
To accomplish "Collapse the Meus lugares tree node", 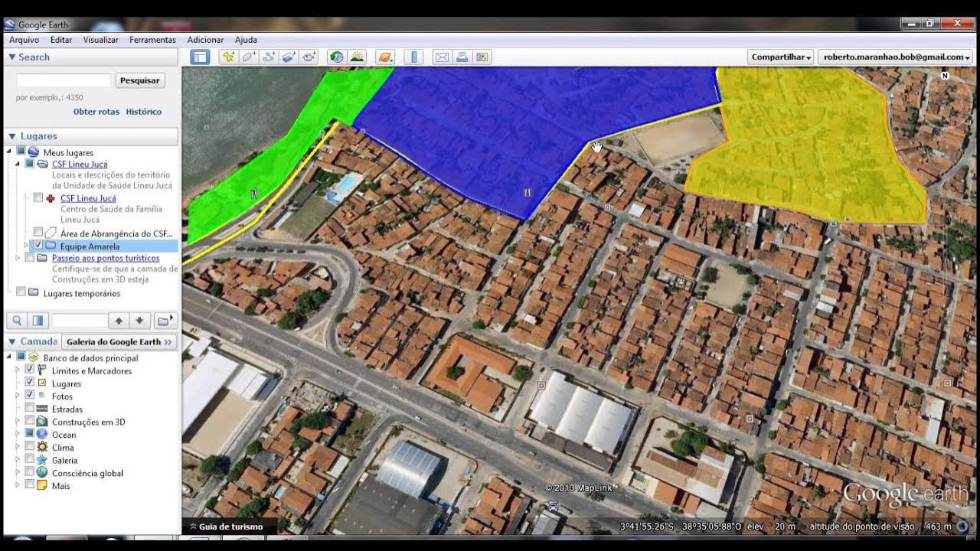I will click(x=9, y=151).
